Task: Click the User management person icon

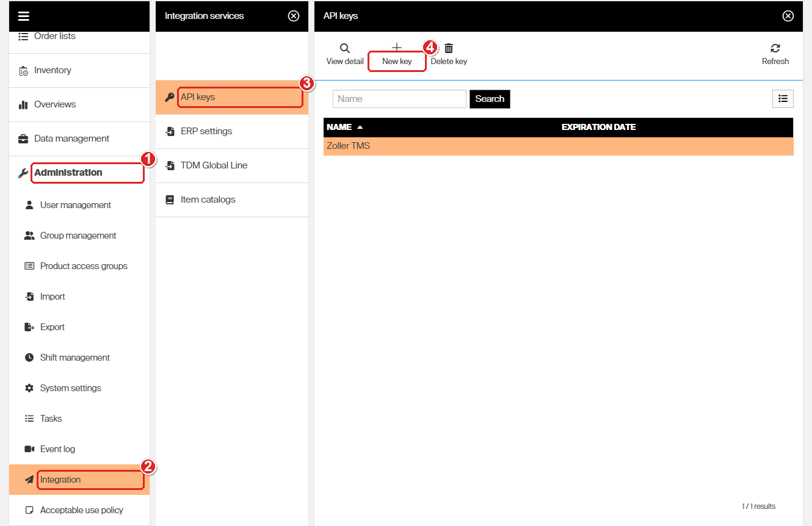Action: 29,205
